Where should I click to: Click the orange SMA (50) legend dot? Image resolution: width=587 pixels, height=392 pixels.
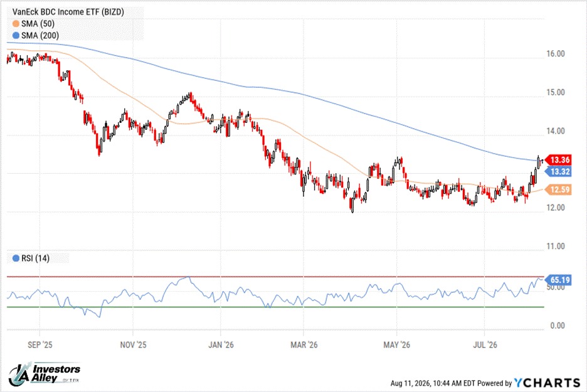(x=16, y=24)
